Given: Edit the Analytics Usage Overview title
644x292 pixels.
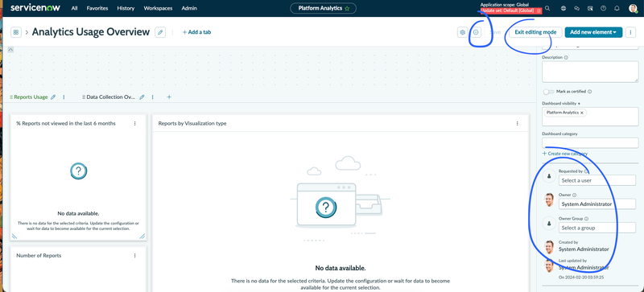Looking at the screenshot, I should [x=160, y=32].
